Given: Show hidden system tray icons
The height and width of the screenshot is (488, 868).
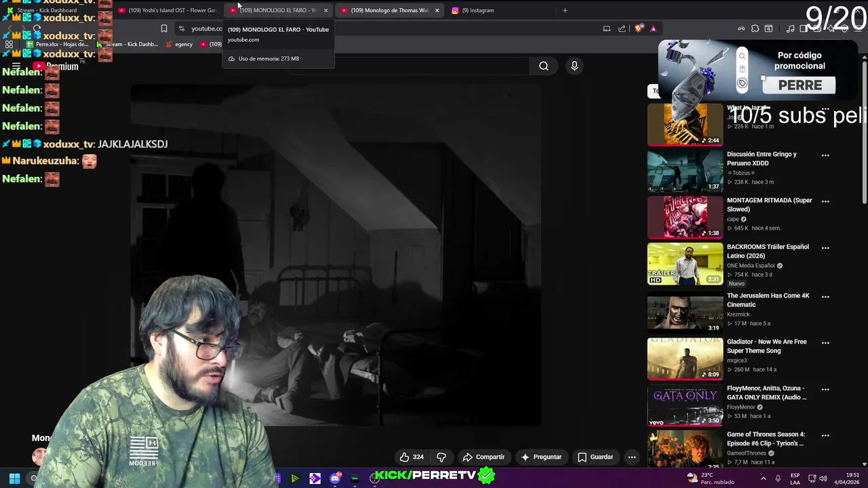Looking at the screenshot, I should (x=763, y=478).
